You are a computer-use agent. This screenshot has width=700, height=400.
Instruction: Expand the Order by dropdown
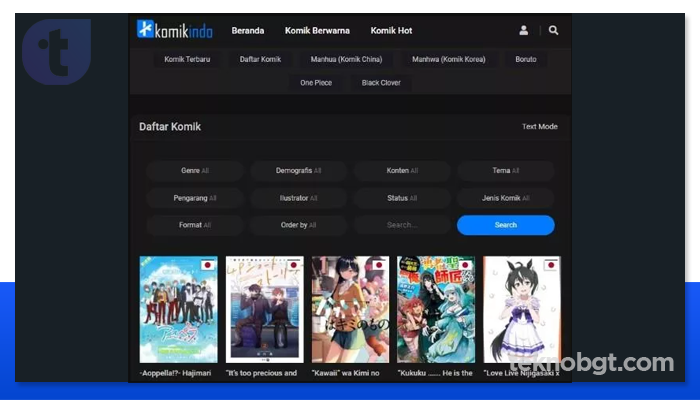[x=298, y=225]
